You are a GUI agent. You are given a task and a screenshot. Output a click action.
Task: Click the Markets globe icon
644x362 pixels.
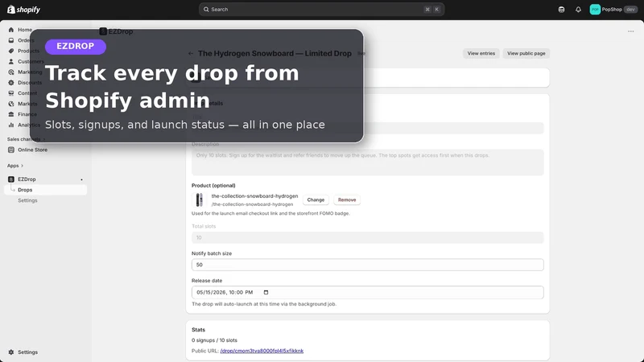pos(11,104)
